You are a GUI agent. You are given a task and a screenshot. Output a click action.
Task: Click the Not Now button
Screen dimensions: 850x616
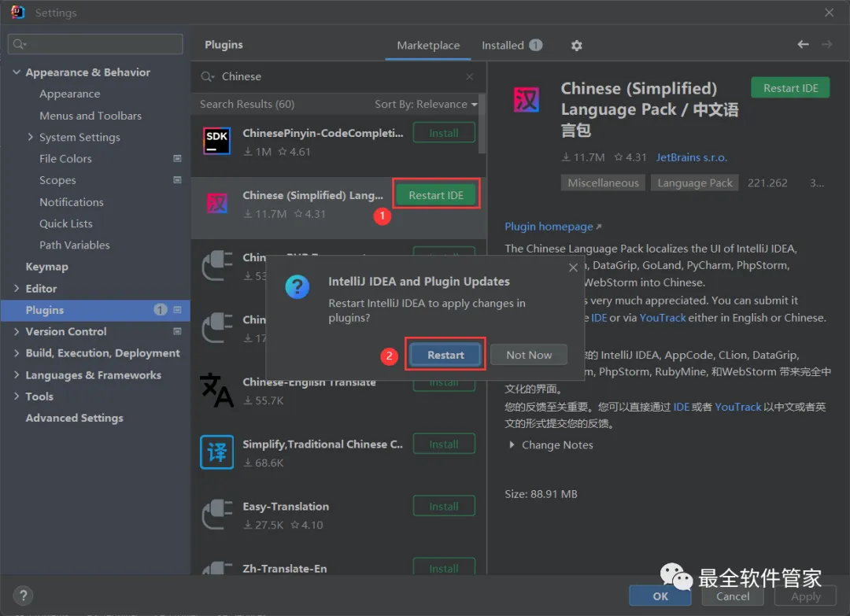(529, 355)
